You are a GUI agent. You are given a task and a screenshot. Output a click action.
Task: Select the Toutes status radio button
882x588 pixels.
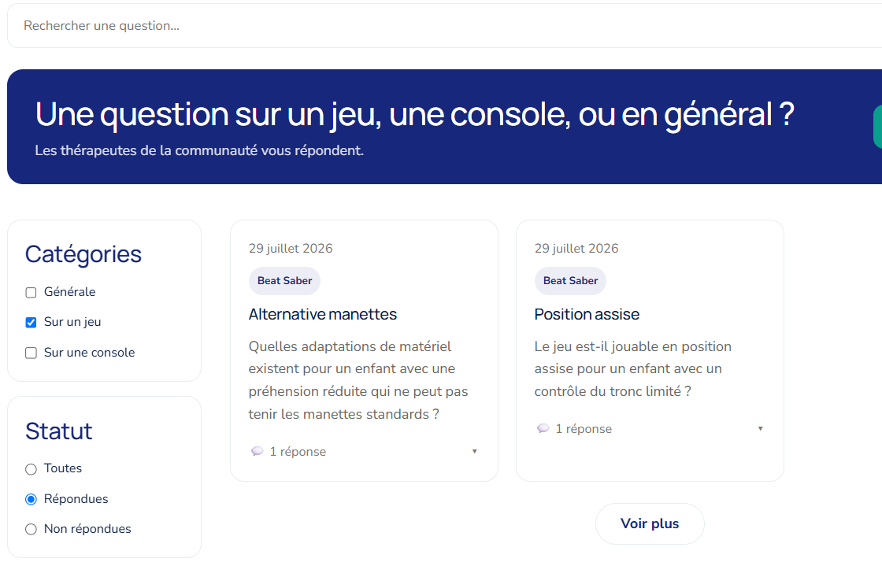click(31, 469)
